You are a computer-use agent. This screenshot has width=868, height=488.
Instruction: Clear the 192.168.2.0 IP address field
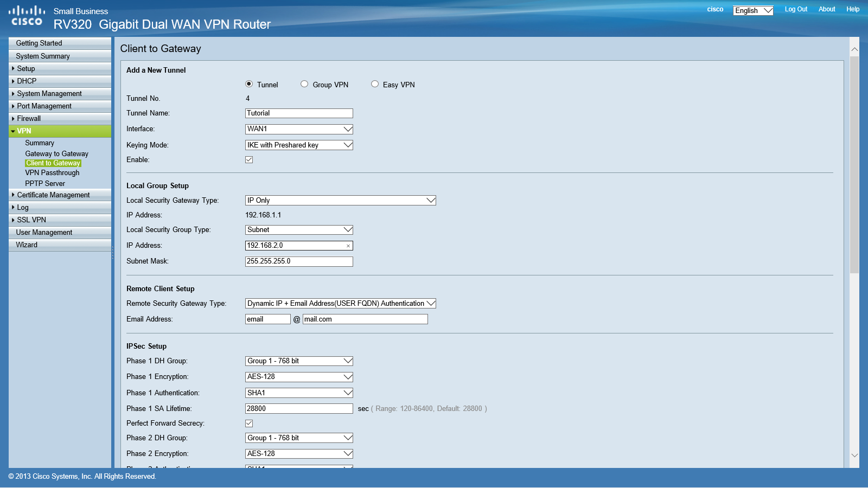(348, 246)
